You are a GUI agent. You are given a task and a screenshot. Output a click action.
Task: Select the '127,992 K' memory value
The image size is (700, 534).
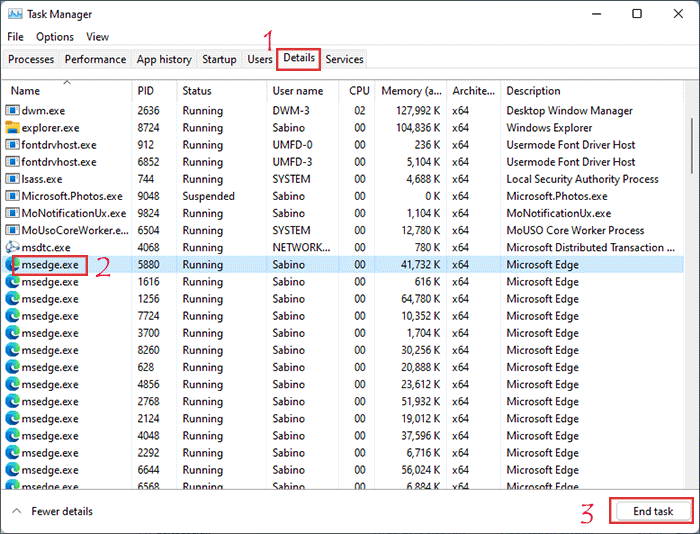click(418, 110)
